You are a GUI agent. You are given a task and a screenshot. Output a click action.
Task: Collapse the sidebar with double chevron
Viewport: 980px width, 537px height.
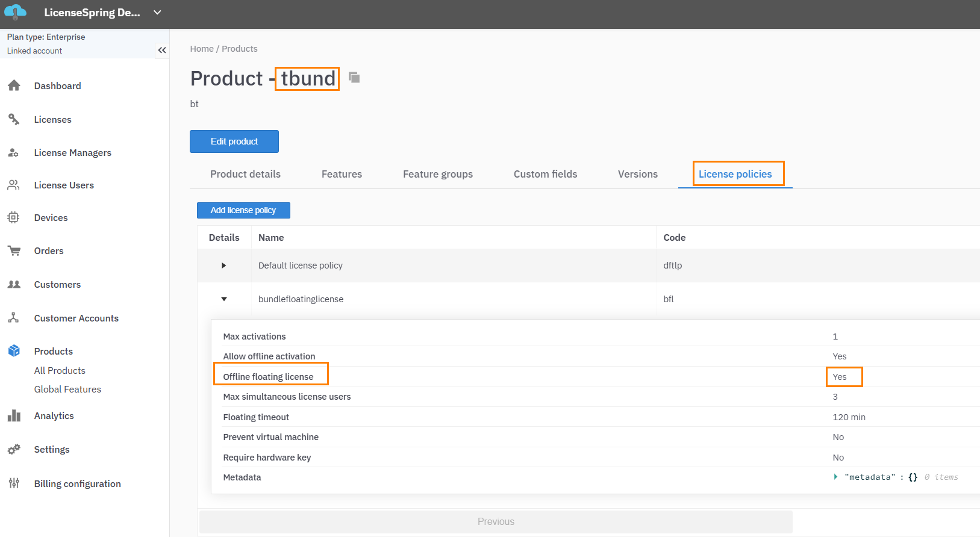tap(161, 51)
